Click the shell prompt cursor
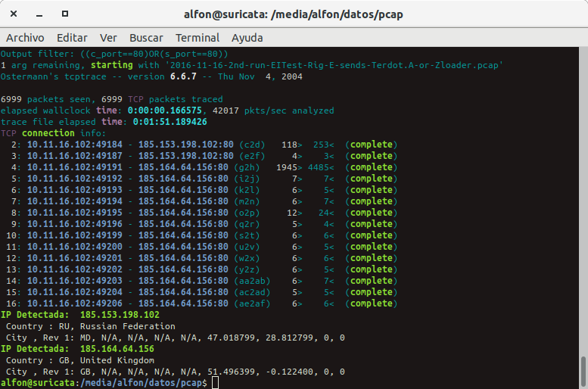 click(215, 383)
